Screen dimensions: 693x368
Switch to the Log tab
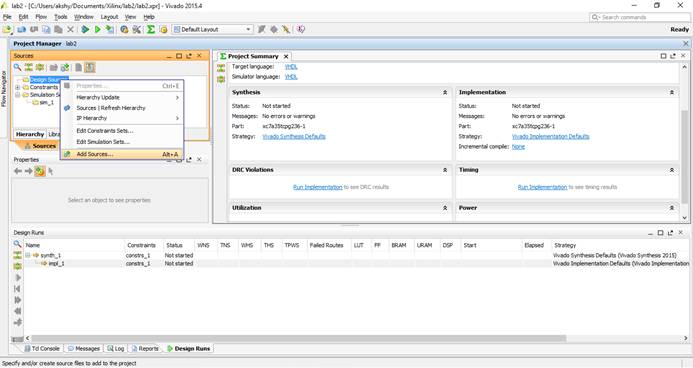[115, 349]
